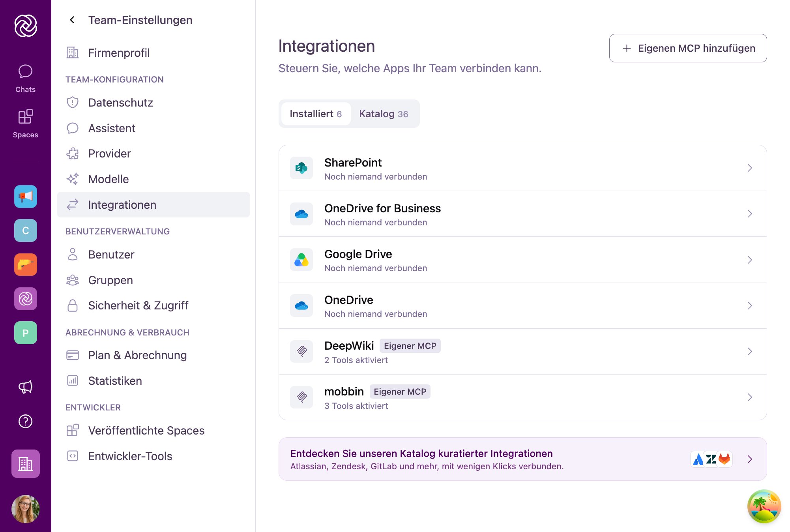Go back using the arrow beside Team-Einstellungen
This screenshot has width=790, height=532.
click(x=72, y=20)
